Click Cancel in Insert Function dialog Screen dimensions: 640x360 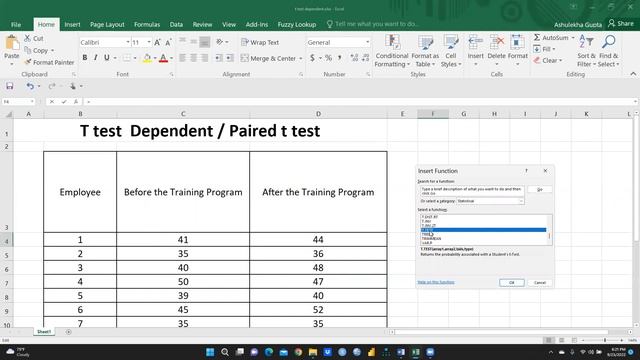pyautogui.click(x=540, y=282)
